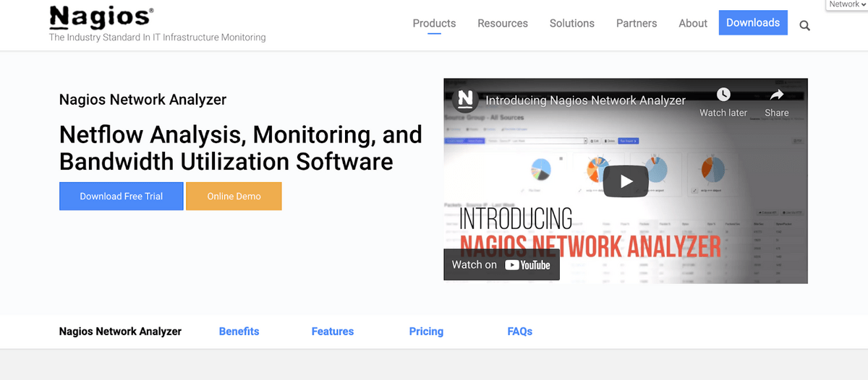
Task: Click the tagline under the Nagios logo
Action: (157, 37)
